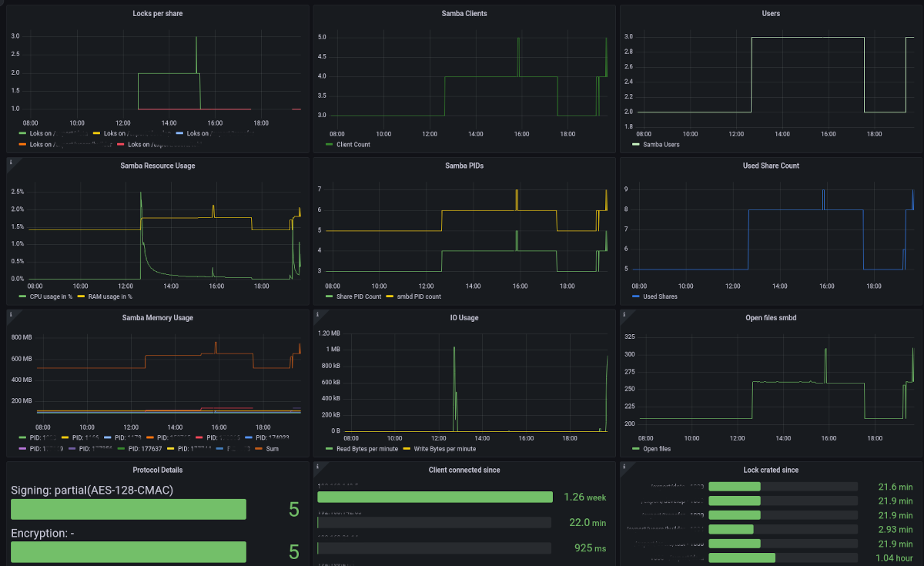924x566 pixels.
Task: Click the bar gauge showing 1.26 week
Action: pos(435,497)
